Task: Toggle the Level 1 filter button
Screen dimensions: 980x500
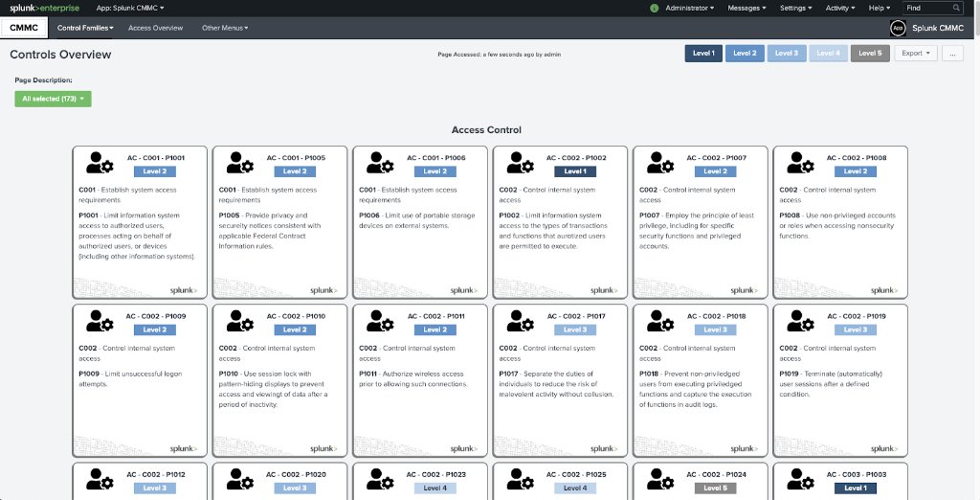Action: [x=703, y=54]
